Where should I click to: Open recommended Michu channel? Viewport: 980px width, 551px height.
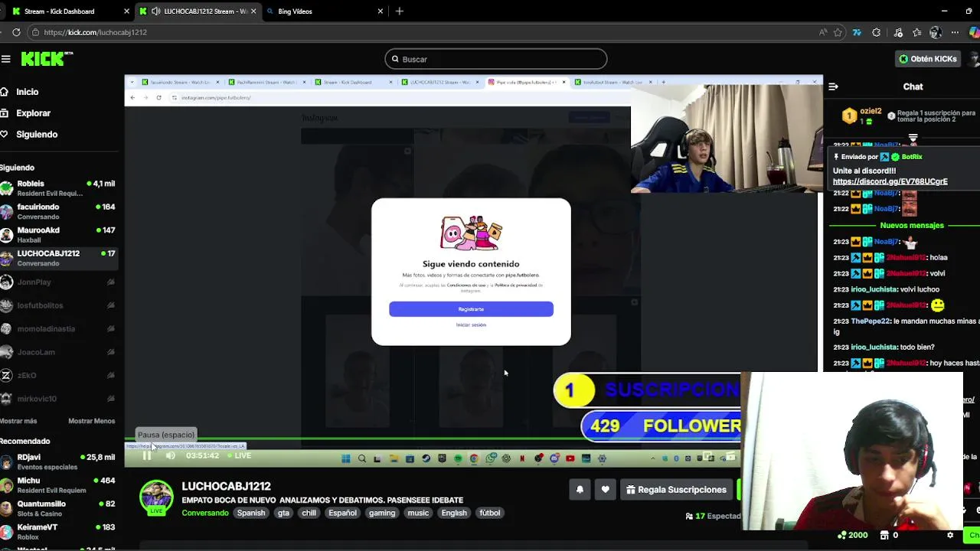coord(59,485)
